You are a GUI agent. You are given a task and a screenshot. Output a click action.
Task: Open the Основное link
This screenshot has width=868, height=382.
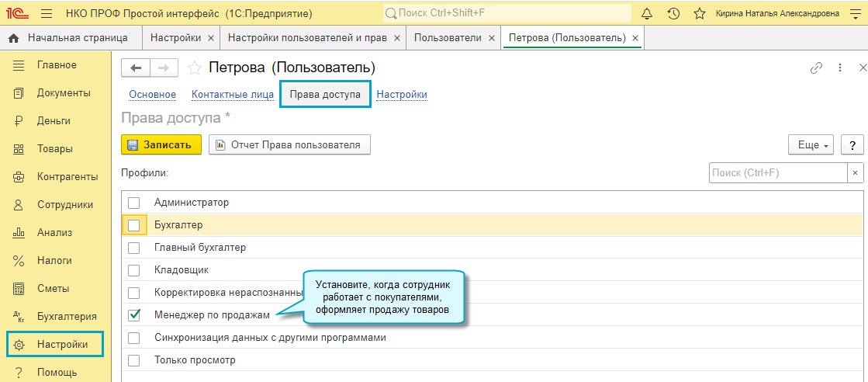[153, 95]
